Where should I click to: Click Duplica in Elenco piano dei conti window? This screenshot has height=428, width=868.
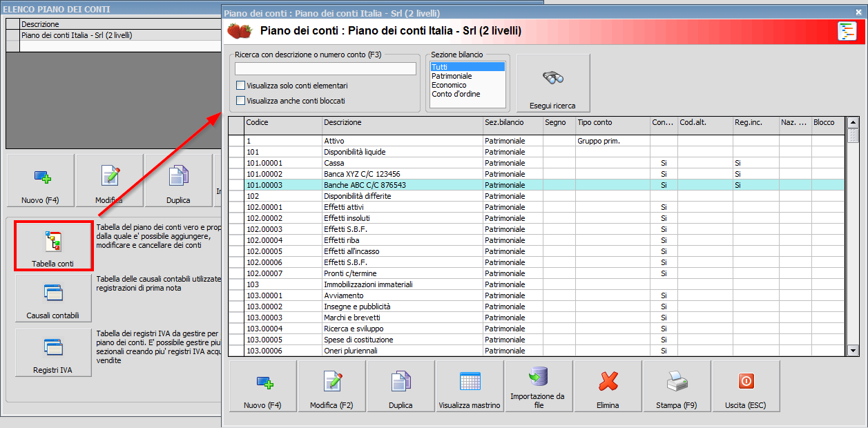[x=179, y=180]
